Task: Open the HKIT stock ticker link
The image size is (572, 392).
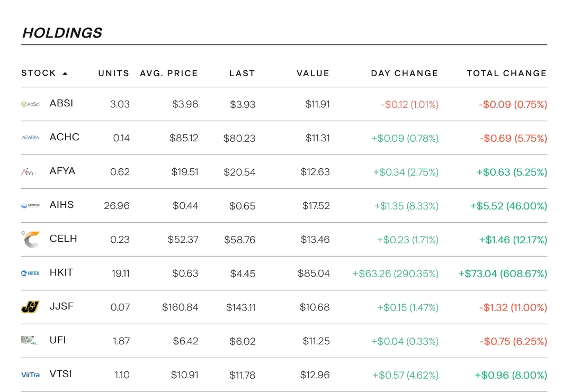Action: [61, 272]
